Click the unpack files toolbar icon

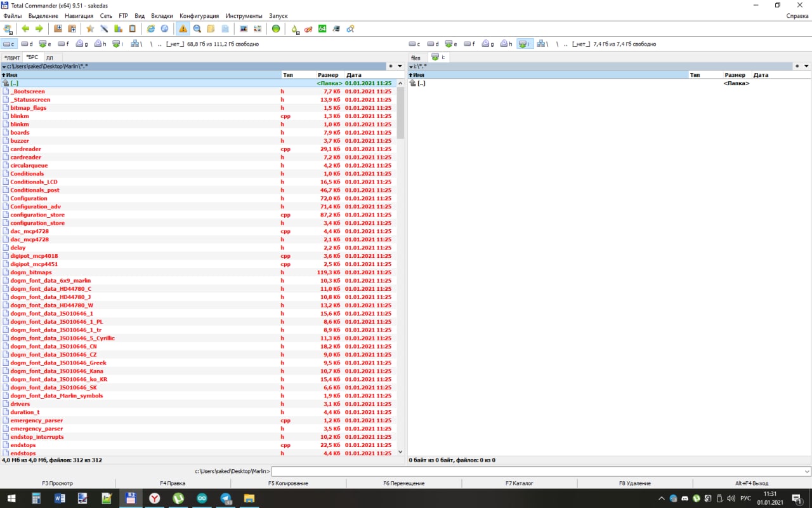pos(72,29)
